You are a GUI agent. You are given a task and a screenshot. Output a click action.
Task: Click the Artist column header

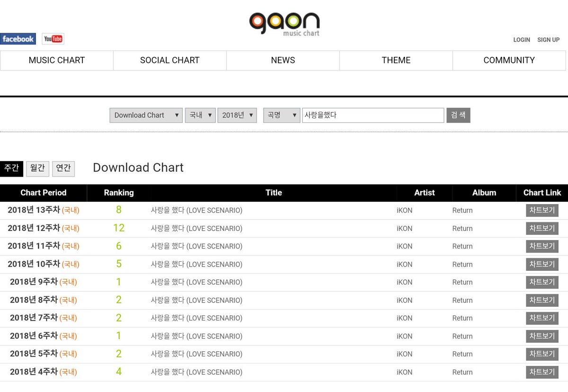424,193
